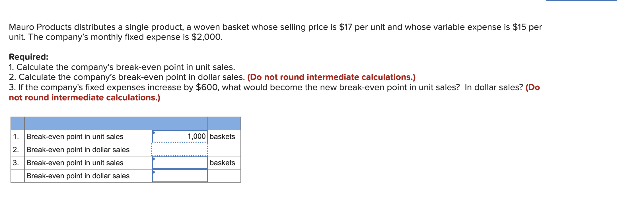The width and height of the screenshot is (644, 217).
Task: Click the blue flag marker on the 1,000 input
Action: (154, 133)
